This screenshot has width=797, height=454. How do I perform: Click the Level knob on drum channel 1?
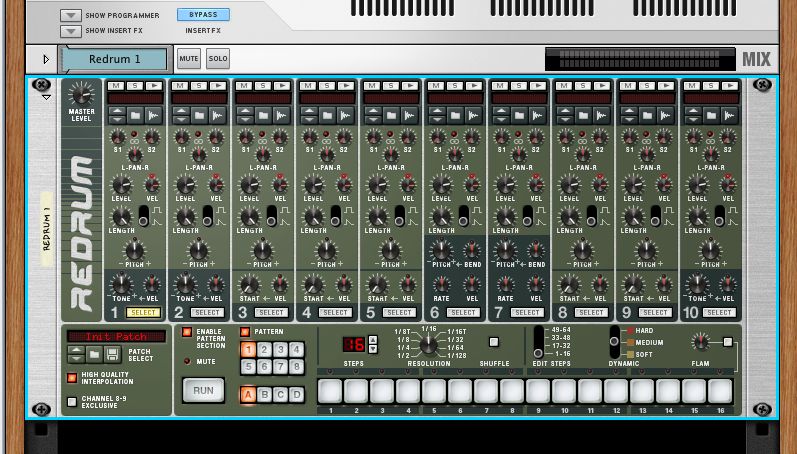pos(121,185)
